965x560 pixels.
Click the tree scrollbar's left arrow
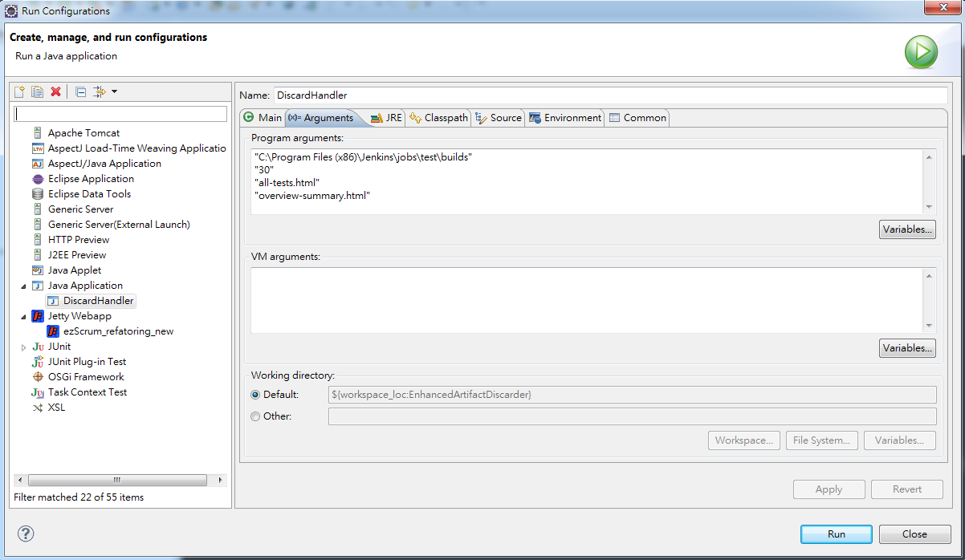(x=20, y=480)
